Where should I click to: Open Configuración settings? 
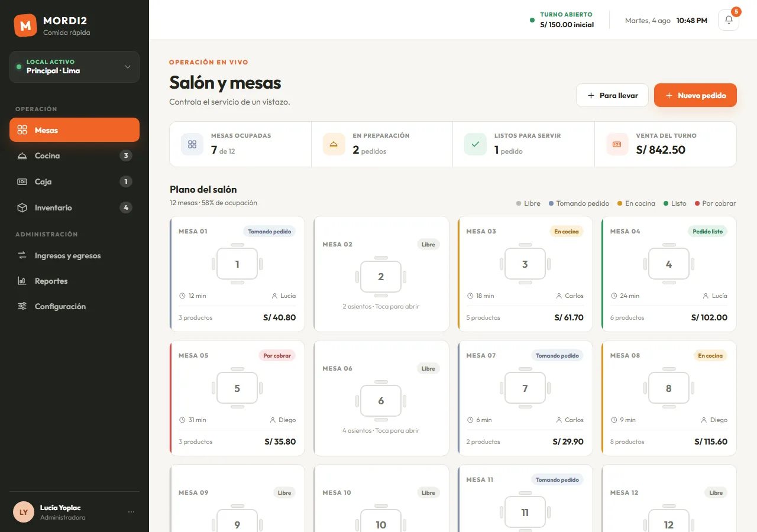pos(75,307)
